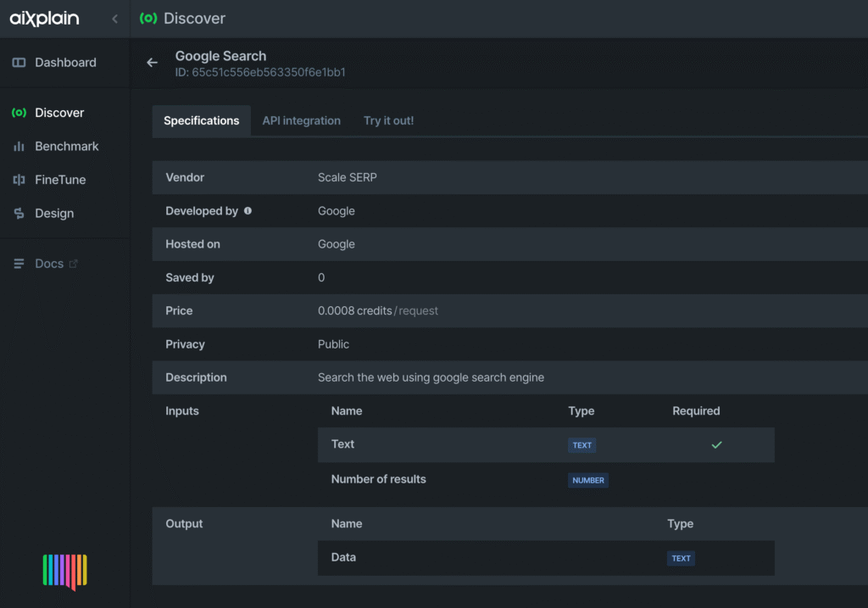Open Dashboard from the sidebar

[x=64, y=63]
